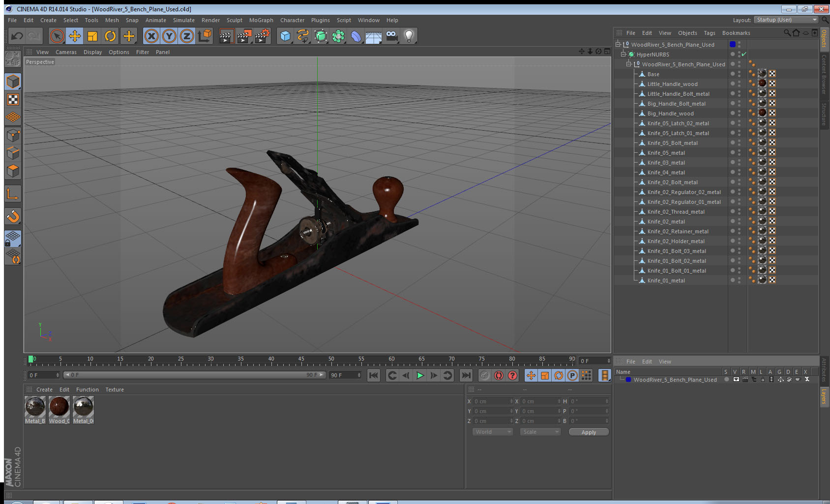Select the Rotate tool in top toolbar

pos(110,36)
